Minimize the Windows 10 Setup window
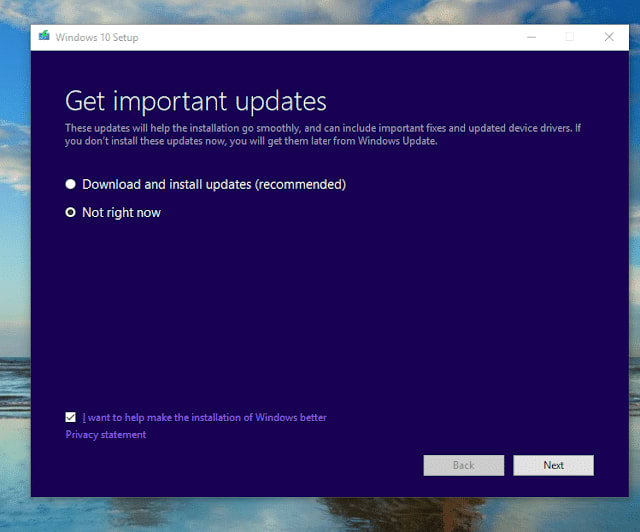Screen dimensions: 640x532 [531, 37]
